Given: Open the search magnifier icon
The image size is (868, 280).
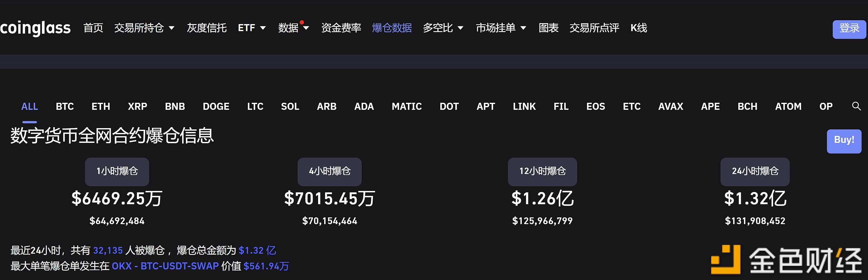Looking at the screenshot, I should pyautogui.click(x=856, y=106).
